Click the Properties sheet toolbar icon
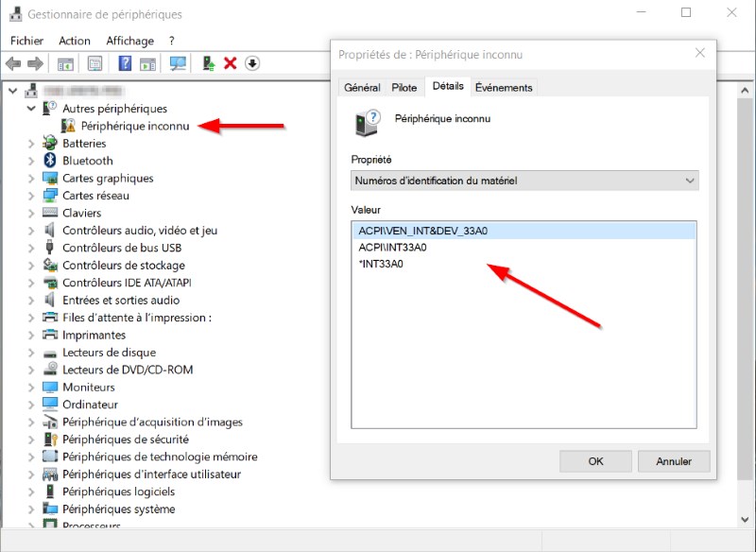756x552 pixels. (x=95, y=63)
